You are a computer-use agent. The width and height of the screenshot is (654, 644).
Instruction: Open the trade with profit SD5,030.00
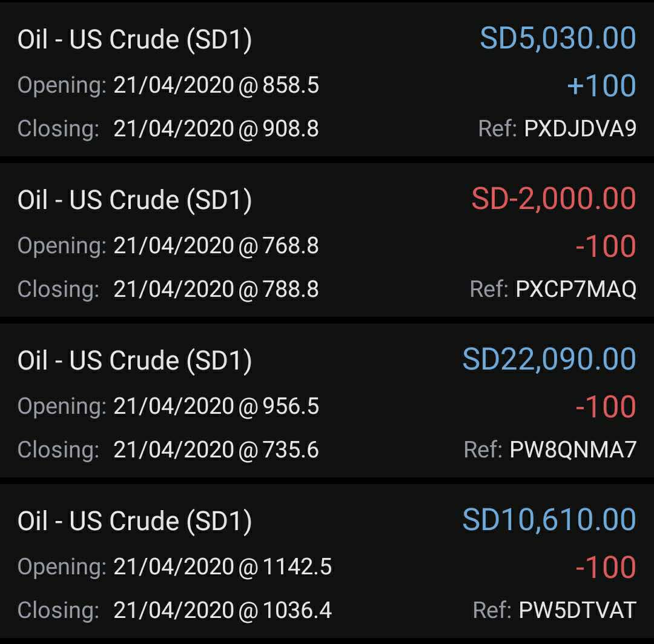point(558,39)
